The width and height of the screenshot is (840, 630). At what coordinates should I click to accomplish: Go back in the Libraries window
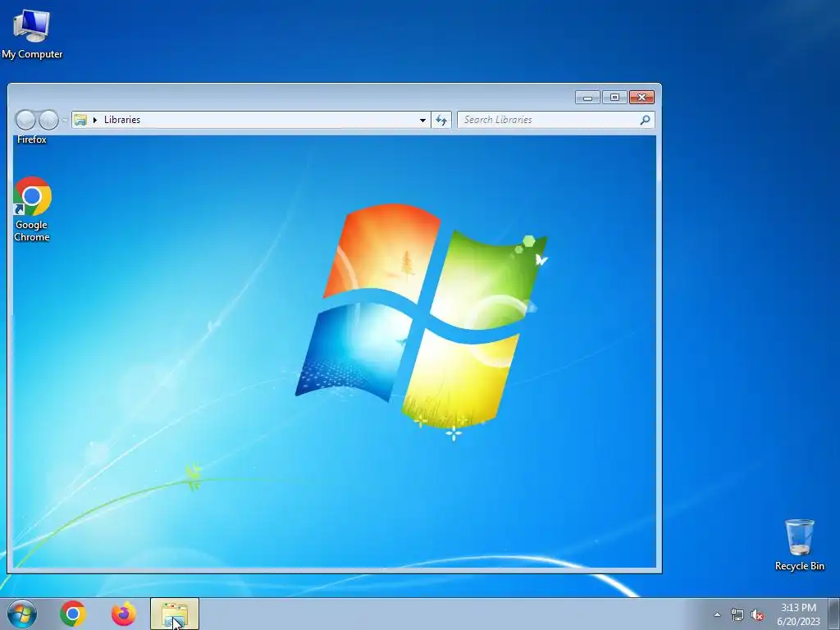click(x=25, y=120)
